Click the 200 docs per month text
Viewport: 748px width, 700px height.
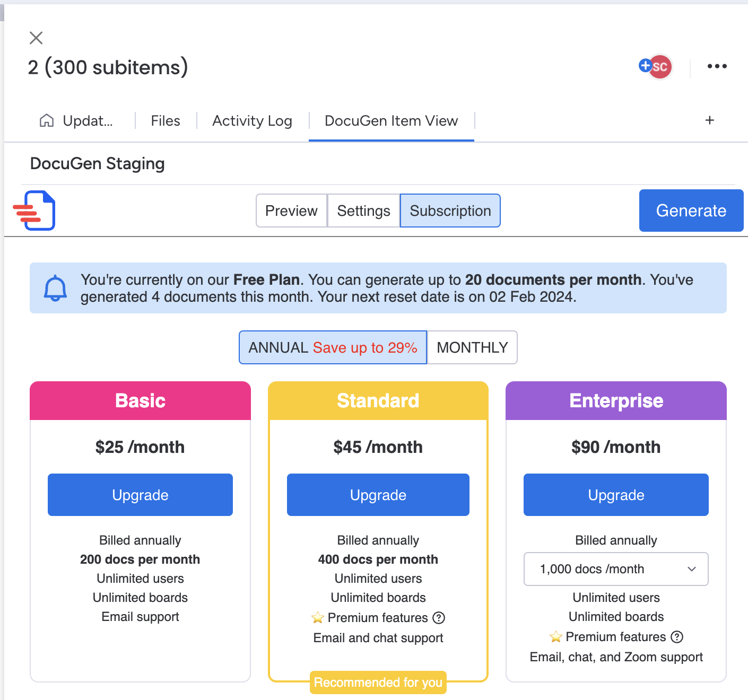140,559
